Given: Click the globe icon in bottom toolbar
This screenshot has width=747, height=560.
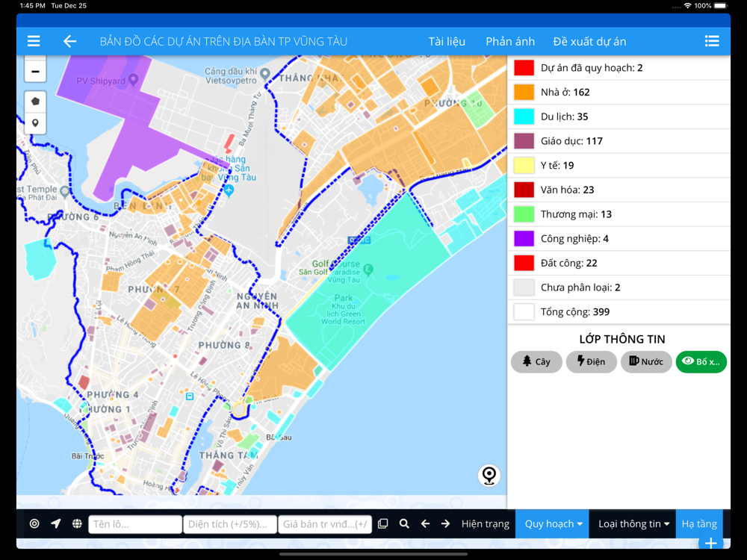Looking at the screenshot, I should coord(77,524).
